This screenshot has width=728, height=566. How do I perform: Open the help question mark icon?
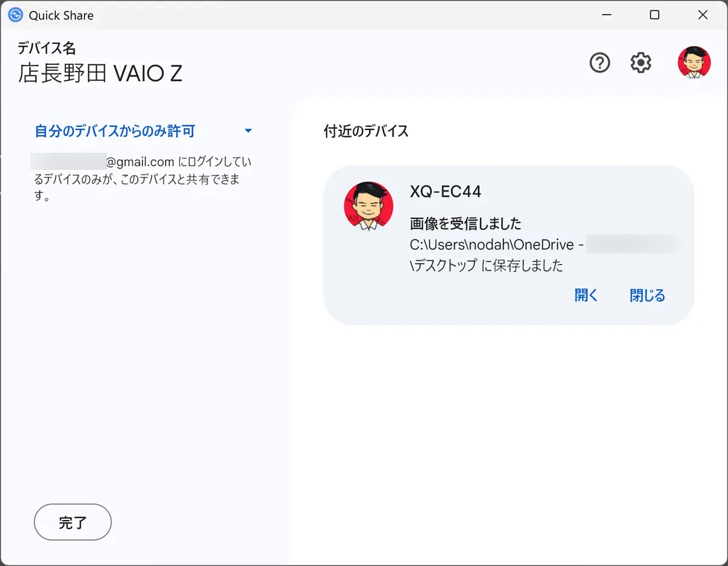point(600,62)
